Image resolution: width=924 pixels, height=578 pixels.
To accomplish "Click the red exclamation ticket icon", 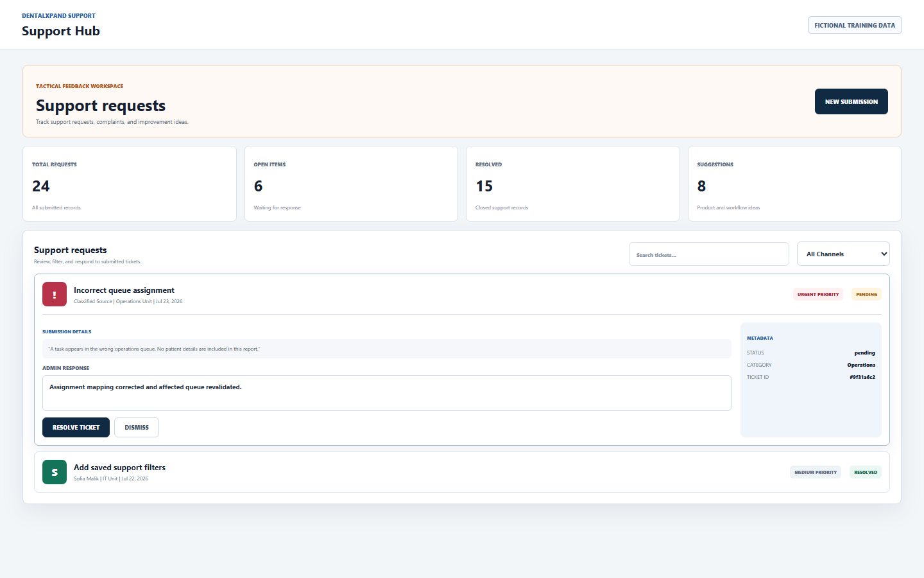I will [x=55, y=294].
